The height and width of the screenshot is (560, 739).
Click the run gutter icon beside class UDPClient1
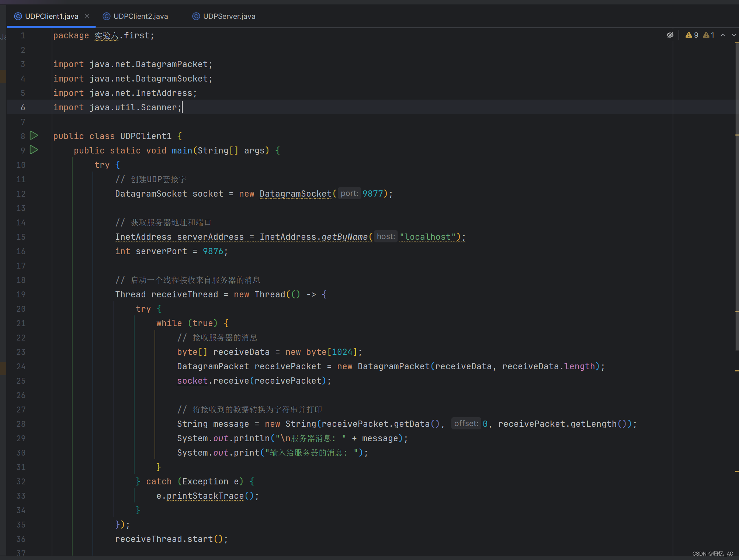point(34,136)
